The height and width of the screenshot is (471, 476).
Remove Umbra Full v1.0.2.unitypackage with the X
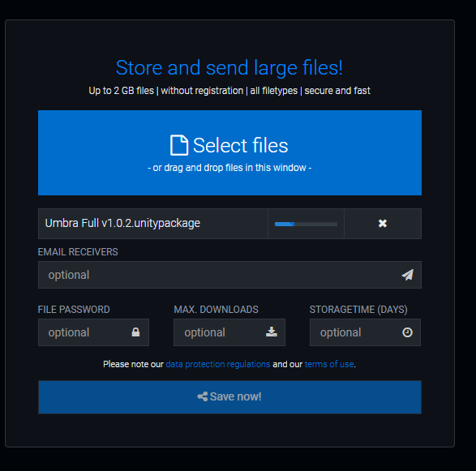(383, 224)
